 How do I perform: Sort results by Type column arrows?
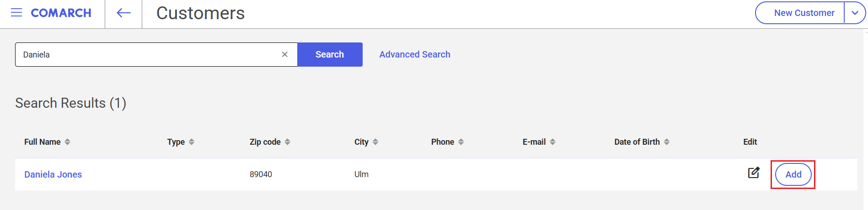pos(192,142)
